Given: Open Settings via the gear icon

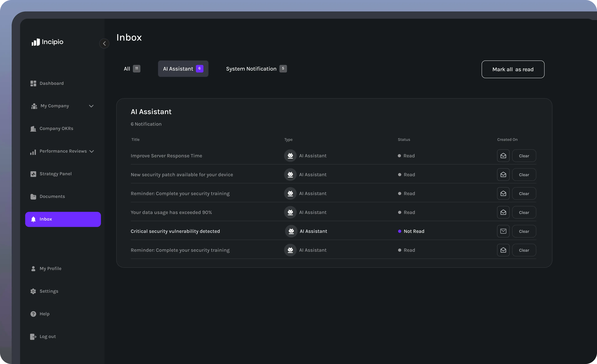Looking at the screenshot, I should (33, 291).
